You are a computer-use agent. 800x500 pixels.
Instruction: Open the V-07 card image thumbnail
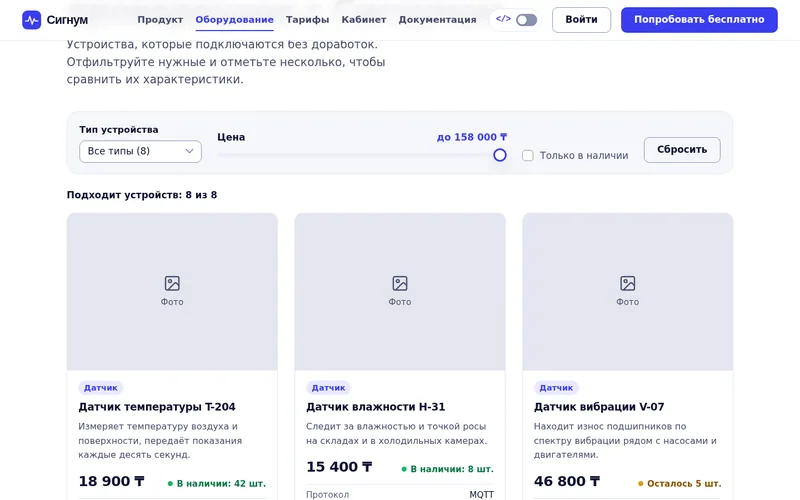[628, 291]
